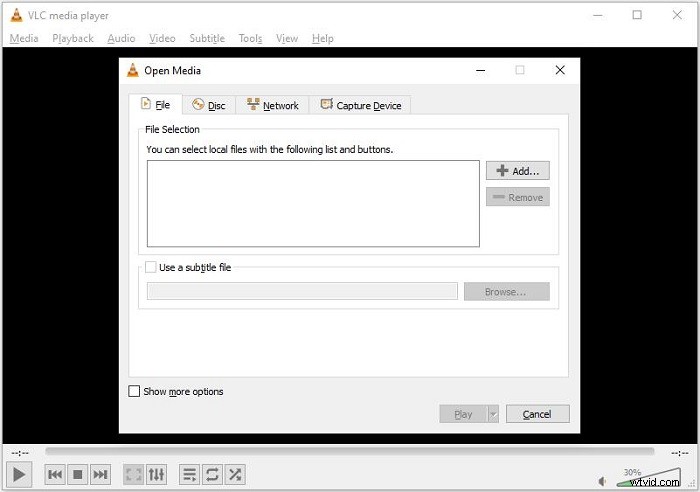700x492 pixels.
Task: Open the Audio menu
Action: click(121, 38)
